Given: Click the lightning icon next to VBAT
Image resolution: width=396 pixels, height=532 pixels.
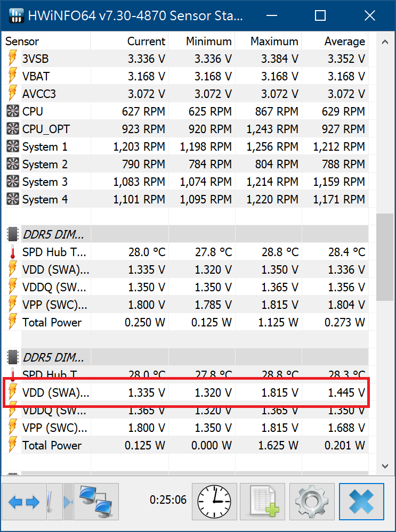Looking at the screenshot, I should click(12, 77).
